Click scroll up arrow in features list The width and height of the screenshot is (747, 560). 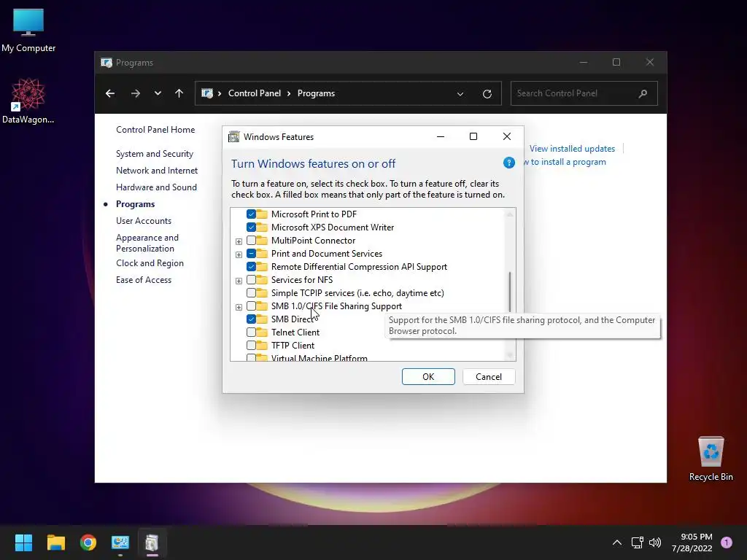coord(510,214)
